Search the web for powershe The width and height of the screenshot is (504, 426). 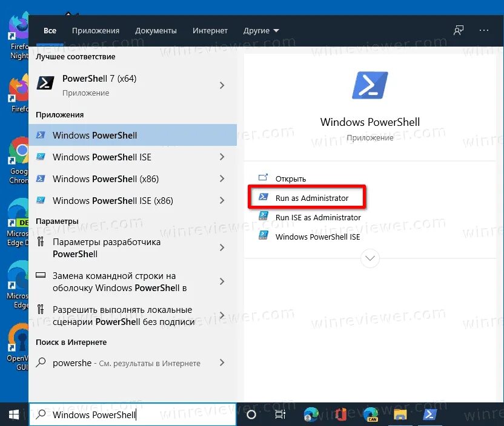(133, 363)
